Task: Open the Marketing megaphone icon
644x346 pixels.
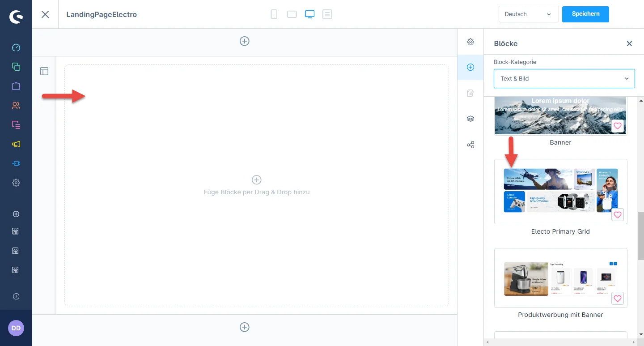Action: pos(16,144)
